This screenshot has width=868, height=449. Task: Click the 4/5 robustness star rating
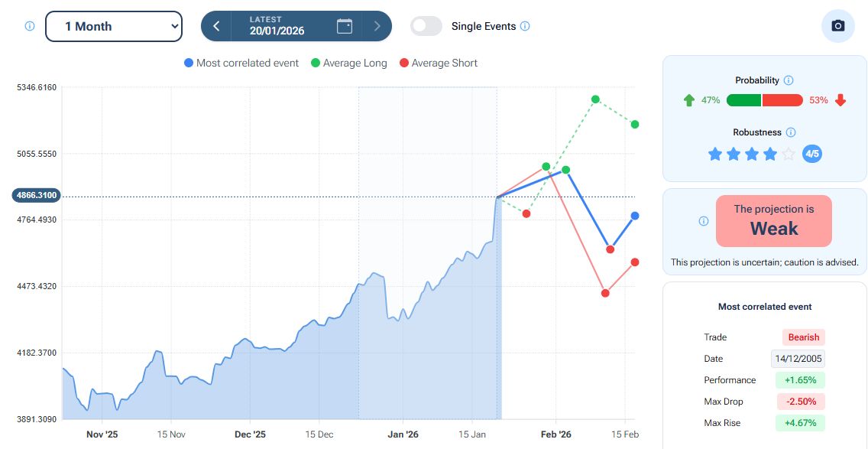click(753, 155)
